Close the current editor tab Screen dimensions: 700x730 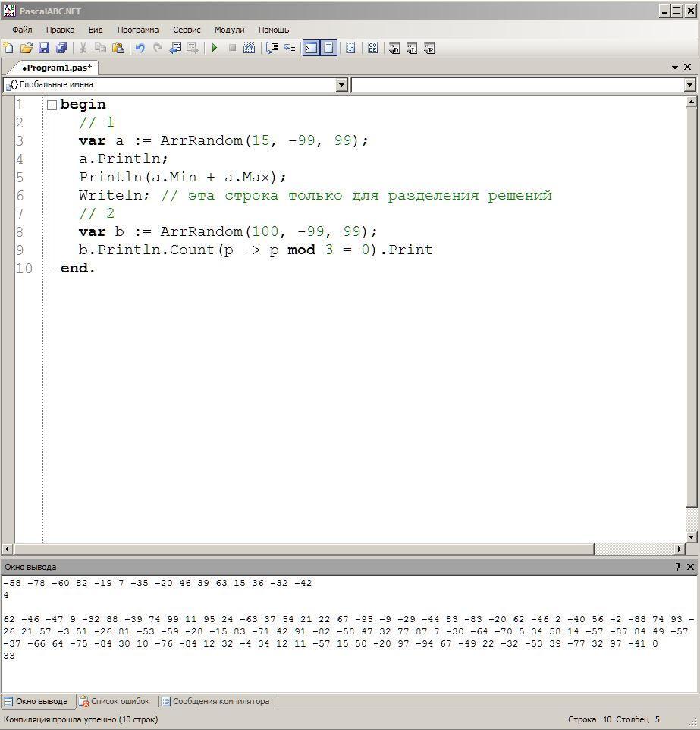coord(687,68)
